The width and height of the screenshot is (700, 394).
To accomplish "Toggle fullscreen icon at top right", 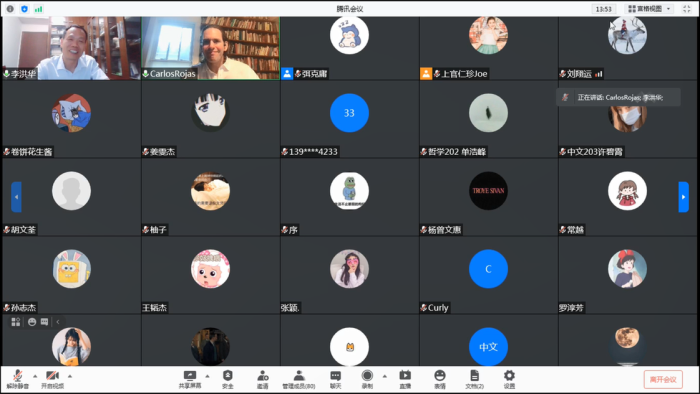I will 686,8.
